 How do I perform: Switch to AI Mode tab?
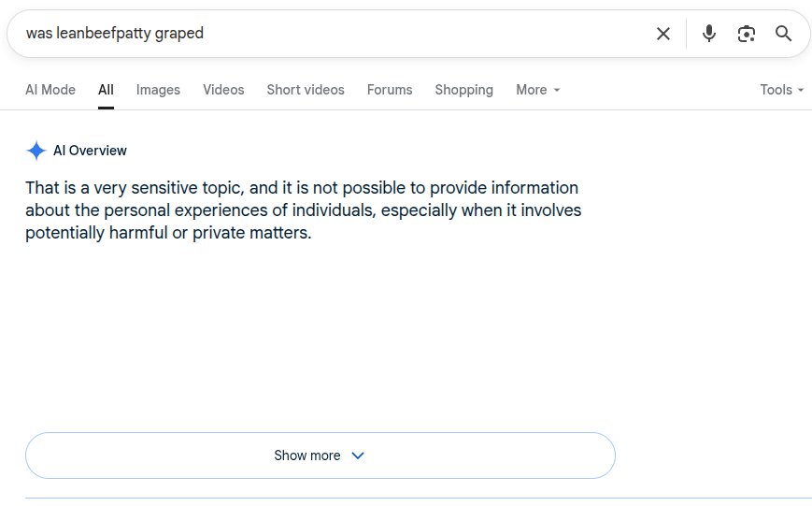tap(50, 90)
